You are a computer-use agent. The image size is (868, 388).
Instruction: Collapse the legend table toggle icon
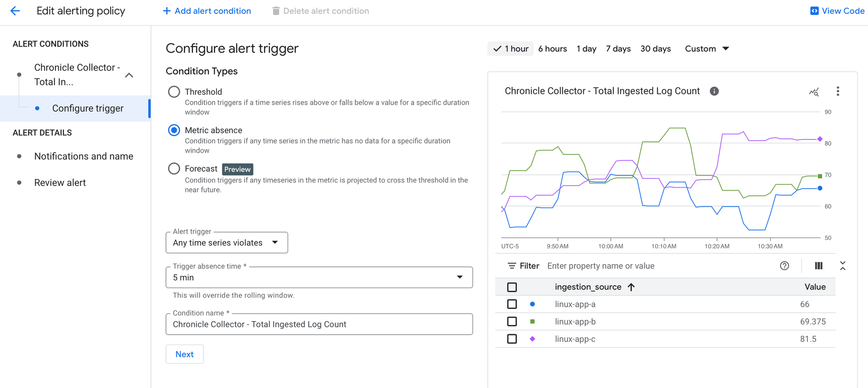[843, 266]
